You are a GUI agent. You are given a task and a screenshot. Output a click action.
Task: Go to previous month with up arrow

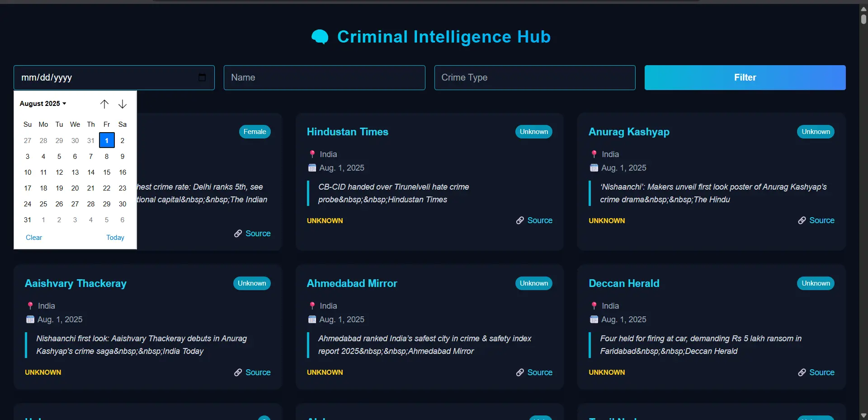pos(104,104)
